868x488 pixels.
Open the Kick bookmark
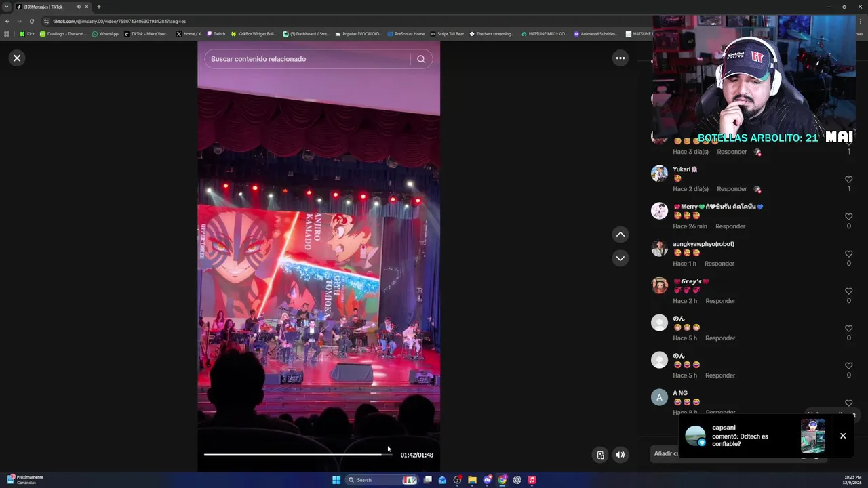pyautogui.click(x=27, y=34)
